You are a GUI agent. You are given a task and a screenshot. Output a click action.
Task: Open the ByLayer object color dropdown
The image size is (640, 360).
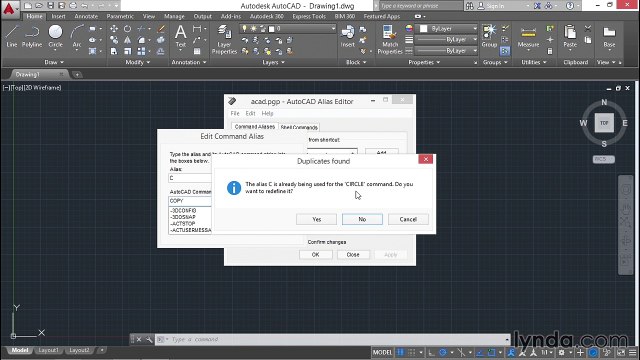click(x=475, y=29)
